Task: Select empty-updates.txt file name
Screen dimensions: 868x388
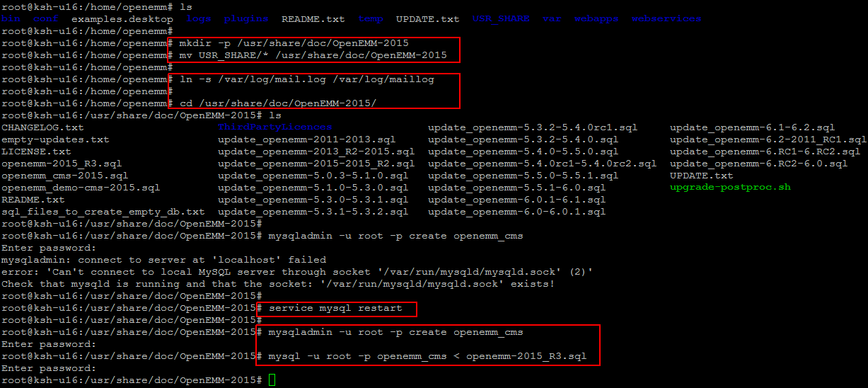Action: 55,139
